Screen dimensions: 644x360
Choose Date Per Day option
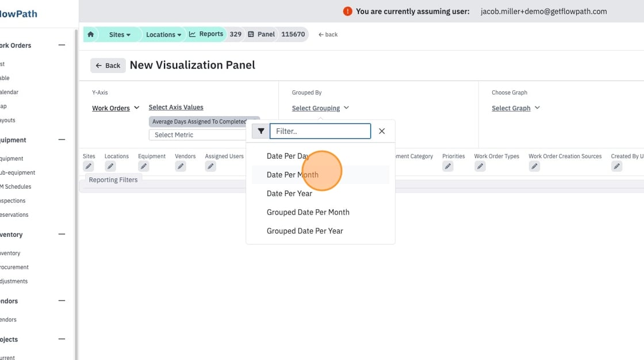320,156
